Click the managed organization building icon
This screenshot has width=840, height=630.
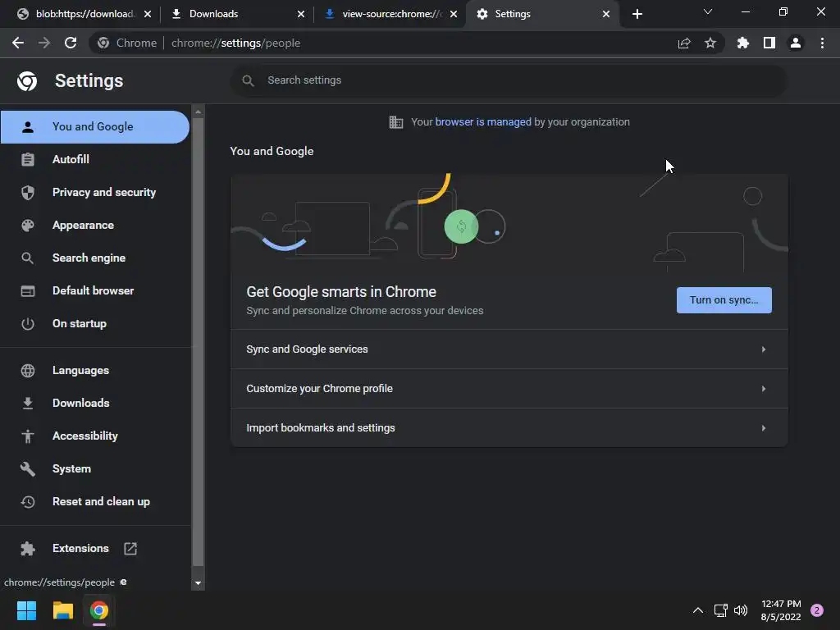pyautogui.click(x=396, y=122)
